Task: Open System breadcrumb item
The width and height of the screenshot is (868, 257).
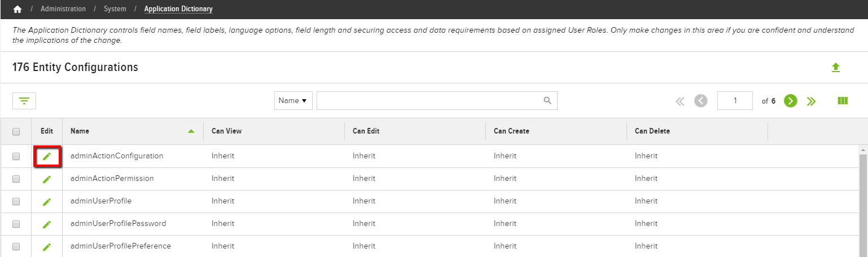Action: click(115, 9)
